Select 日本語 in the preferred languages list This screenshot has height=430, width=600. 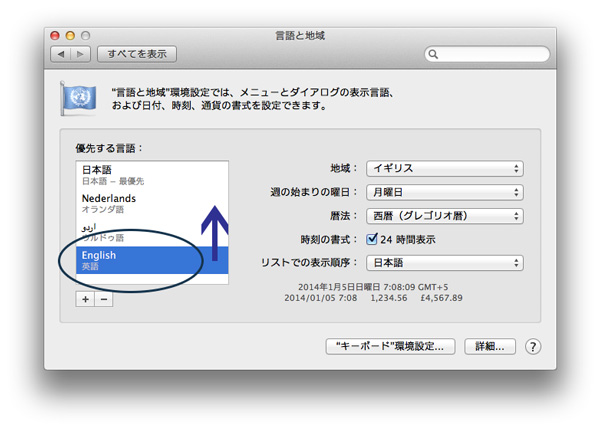click(152, 175)
